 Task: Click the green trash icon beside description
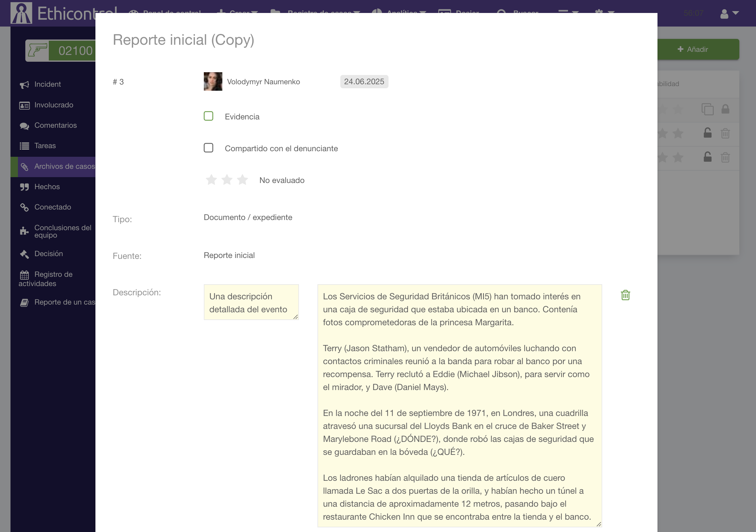pyautogui.click(x=625, y=295)
